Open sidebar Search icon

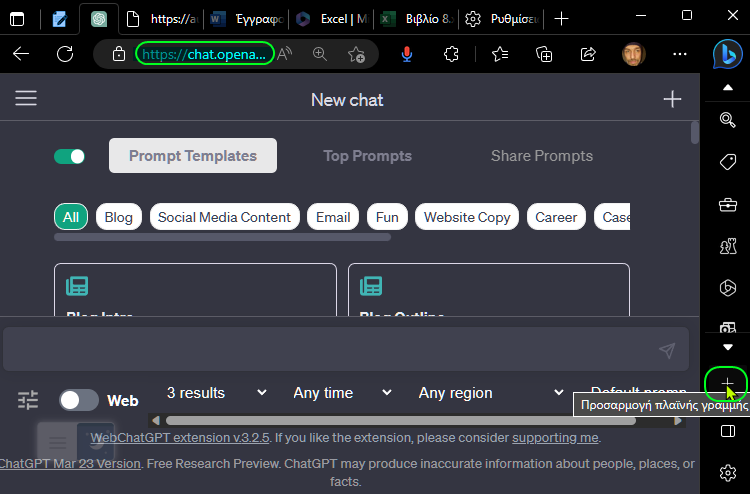click(728, 119)
